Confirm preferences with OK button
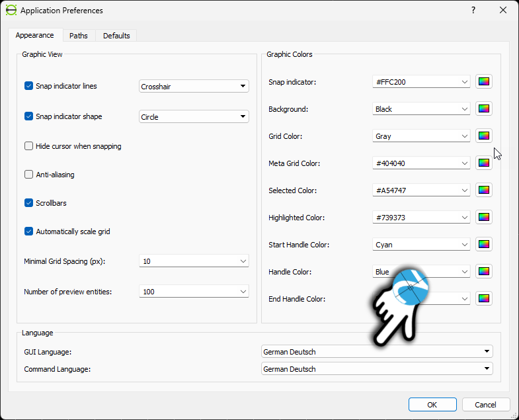This screenshot has width=519, height=420. (432, 405)
